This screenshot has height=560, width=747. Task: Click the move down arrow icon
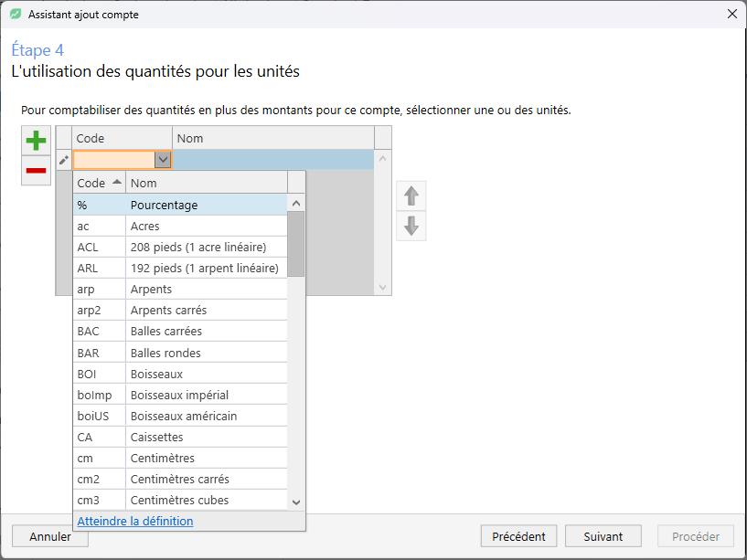pyautogui.click(x=411, y=226)
